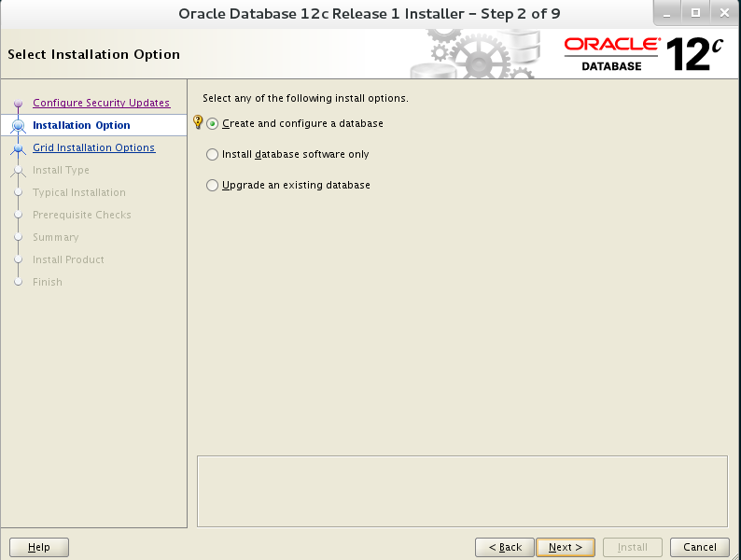
Task: Proceed with the Next button
Action: point(566,547)
